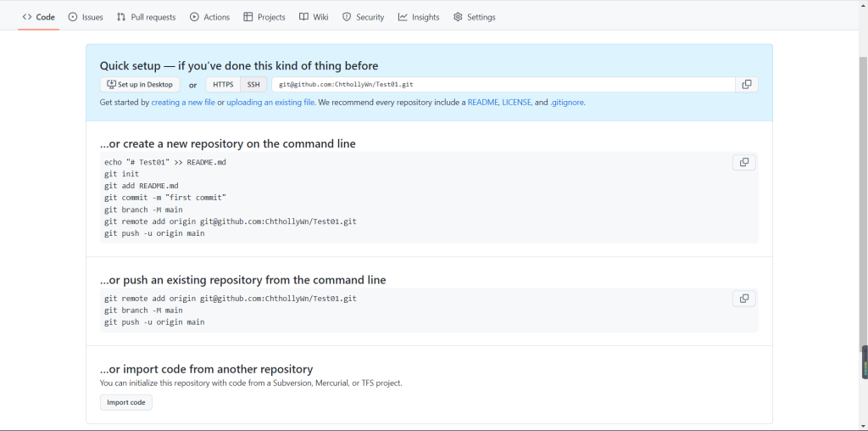
Task: Follow the 'creating a new file' link
Action: pyautogui.click(x=183, y=103)
